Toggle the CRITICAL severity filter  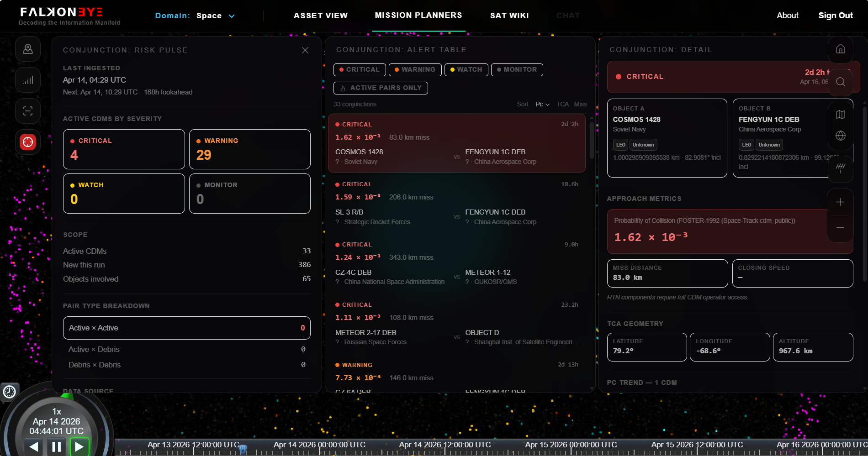[x=360, y=69]
